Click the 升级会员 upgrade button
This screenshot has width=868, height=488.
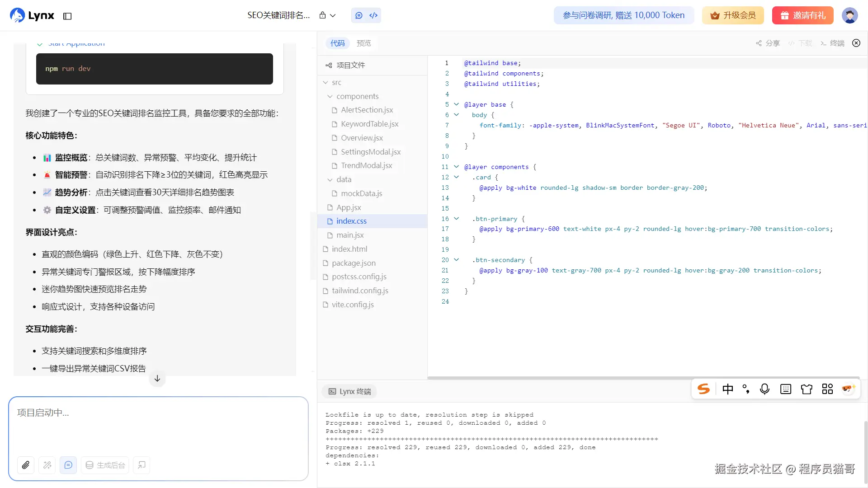[733, 15]
